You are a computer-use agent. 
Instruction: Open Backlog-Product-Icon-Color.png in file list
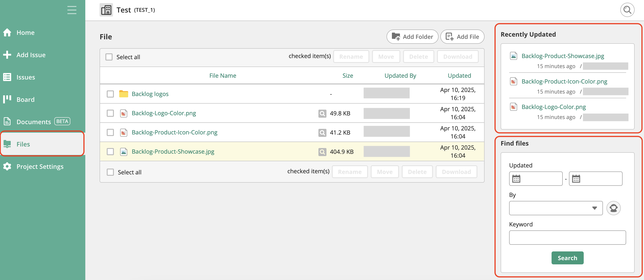point(174,132)
